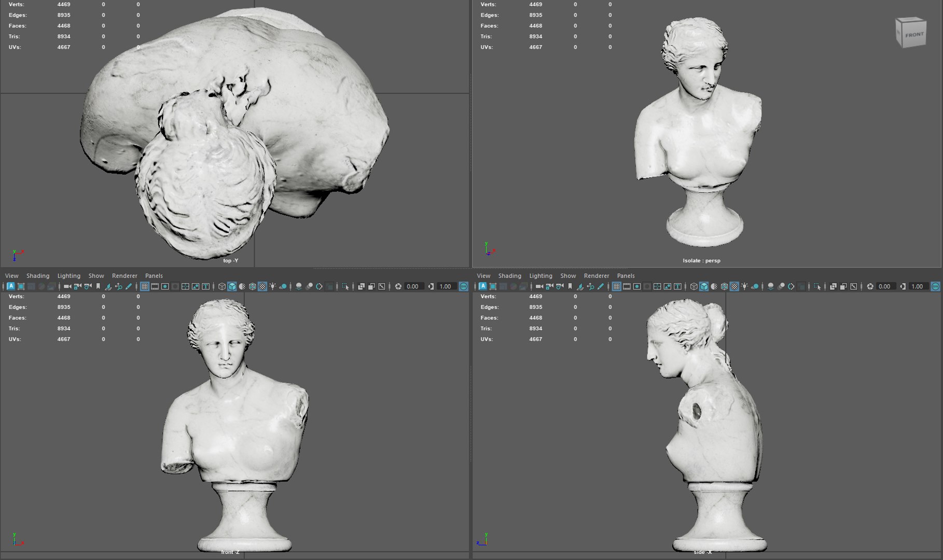Switch to Wireframe cube in side panel toolbar

pyautogui.click(x=694, y=286)
